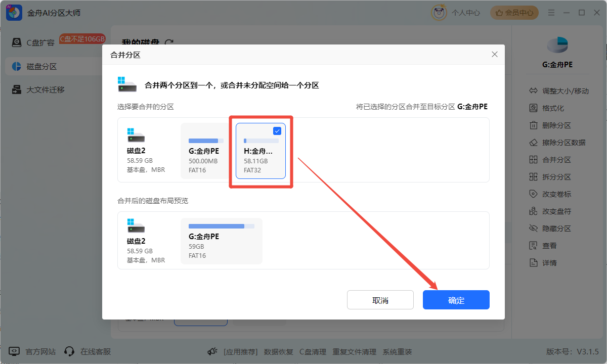Switch to the 大文件迁移 sidebar tab
This screenshot has width=607, height=364.
coord(45,89)
